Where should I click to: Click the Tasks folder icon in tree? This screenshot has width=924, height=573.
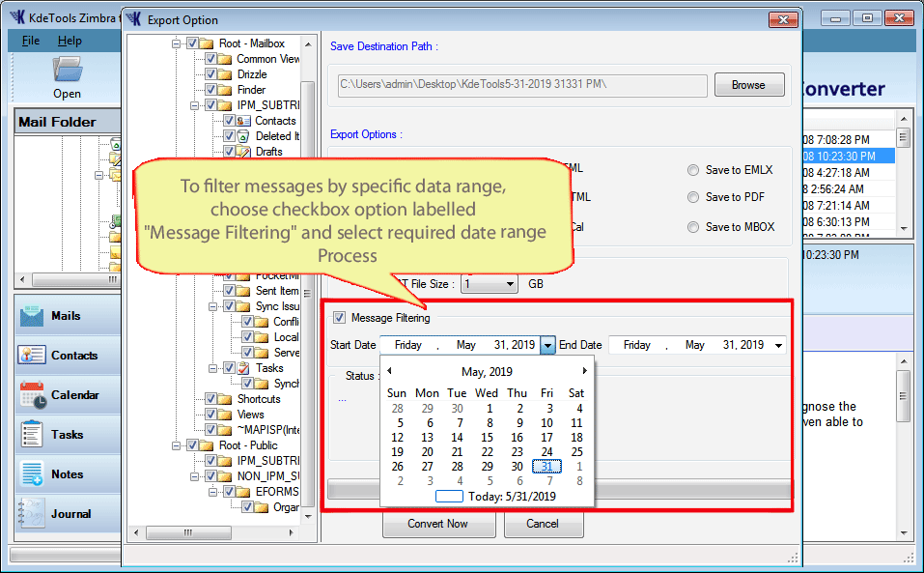(243, 368)
